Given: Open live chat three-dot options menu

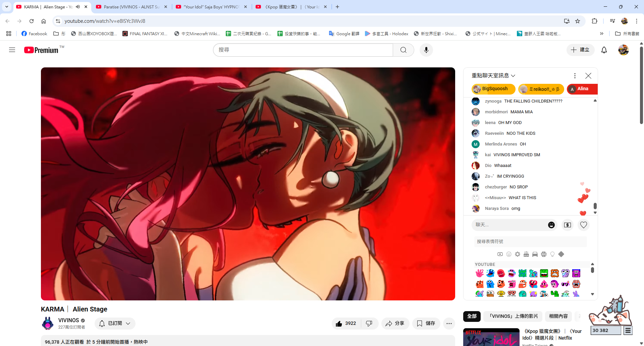Looking at the screenshot, I should tap(575, 76).
